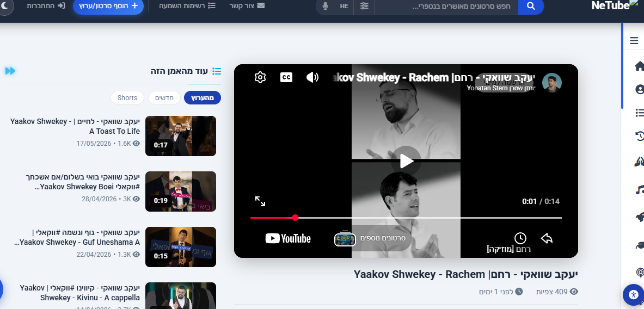Screen dimensions: 644x309
Task: Click the share arrow in the player
Action: click(547, 238)
